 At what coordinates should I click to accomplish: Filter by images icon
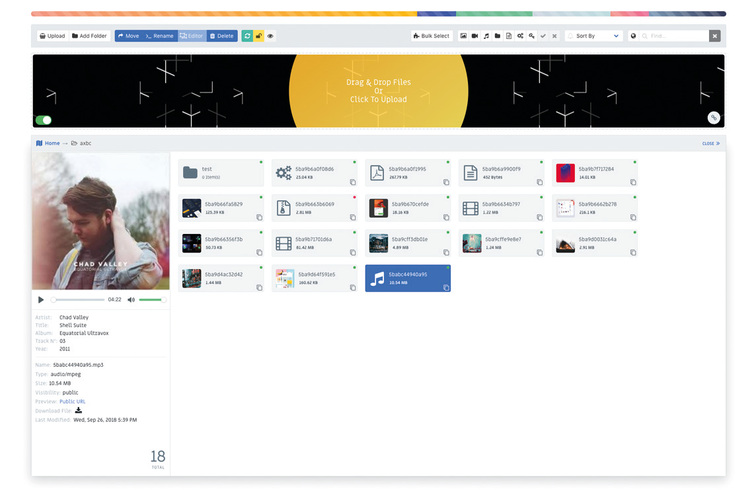click(x=463, y=36)
